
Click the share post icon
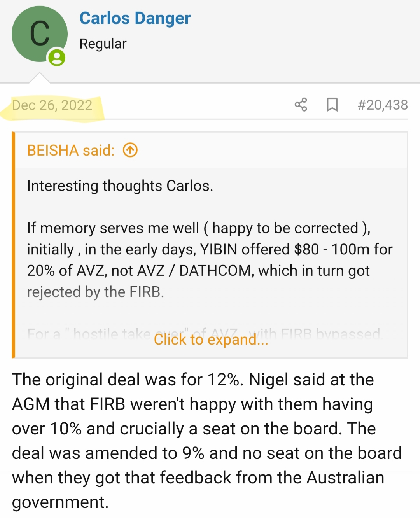coord(301,105)
